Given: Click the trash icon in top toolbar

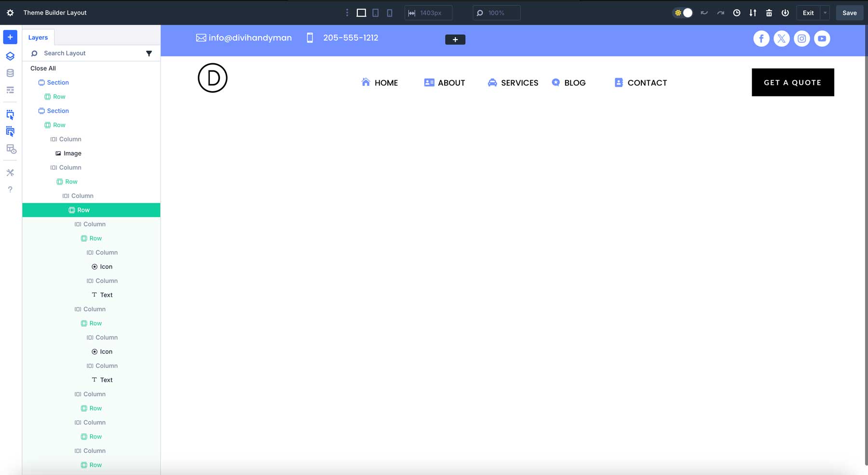Looking at the screenshot, I should [769, 13].
